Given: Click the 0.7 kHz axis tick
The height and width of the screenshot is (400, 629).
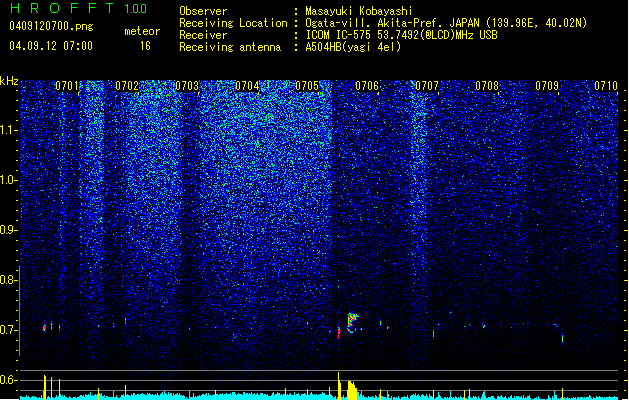Looking at the screenshot, I should [x=9, y=330].
